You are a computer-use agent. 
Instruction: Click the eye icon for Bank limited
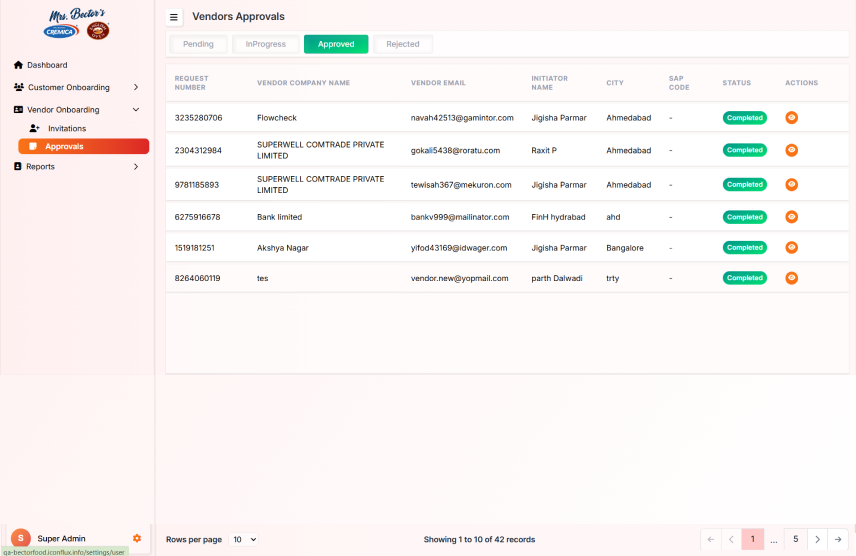pos(791,217)
